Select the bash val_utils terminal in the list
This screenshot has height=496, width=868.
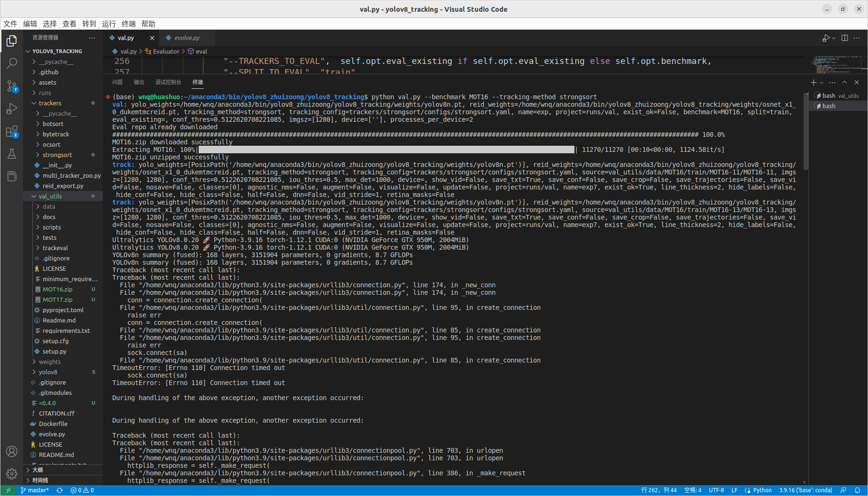[x=837, y=95]
